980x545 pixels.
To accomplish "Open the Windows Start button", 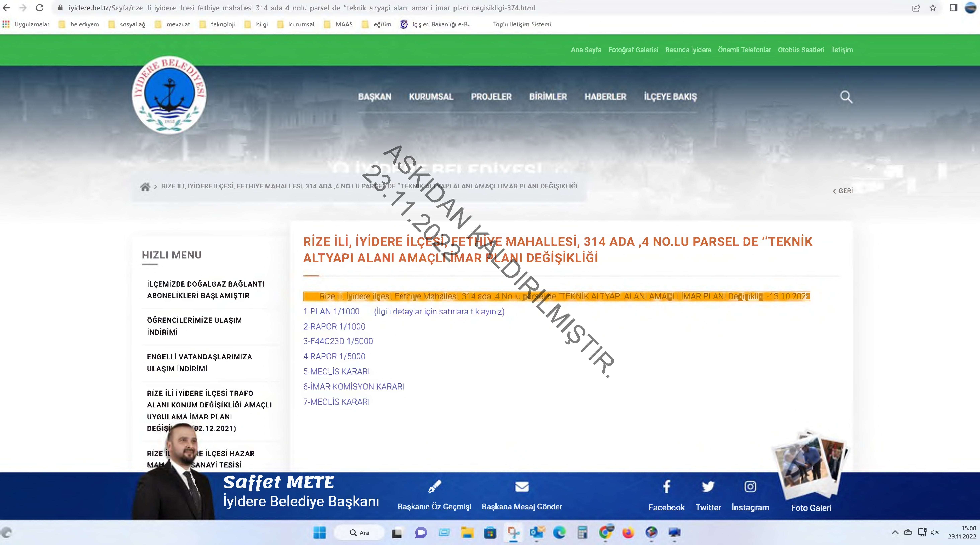I will point(320,533).
